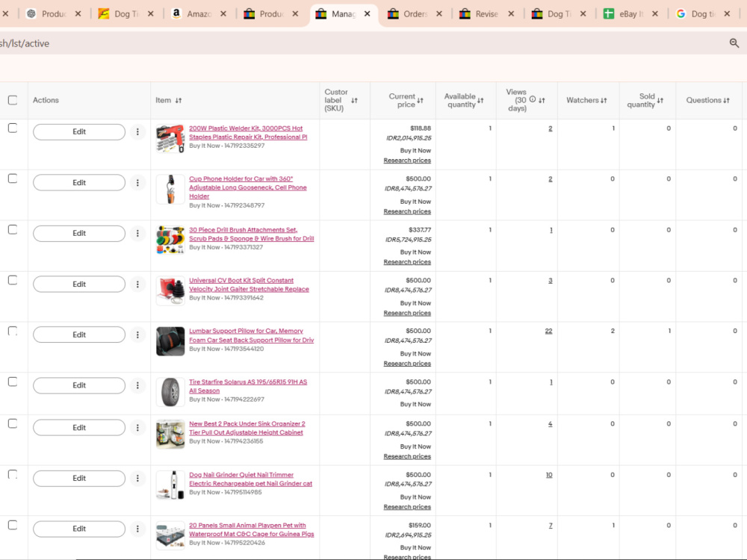747x560 pixels.
Task: Open view count 22 for Lumbar Pillow
Action: pyautogui.click(x=548, y=331)
